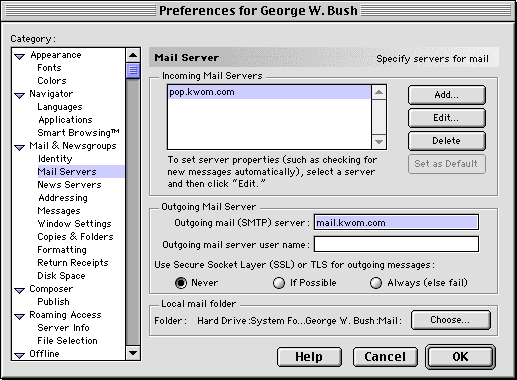This screenshot has width=517, height=380.
Task: Select the If Possible SSL option
Action: [x=279, y=283]
